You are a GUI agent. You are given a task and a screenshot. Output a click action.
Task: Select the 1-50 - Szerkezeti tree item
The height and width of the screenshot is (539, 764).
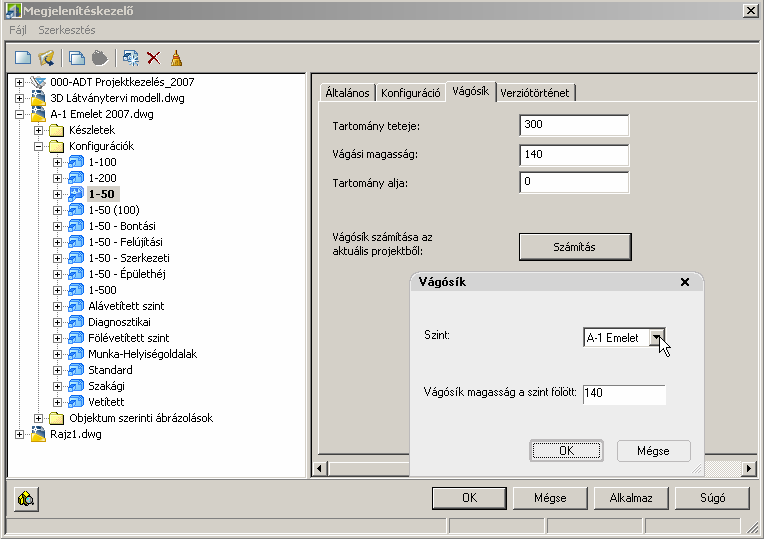(x=129, y=258)
